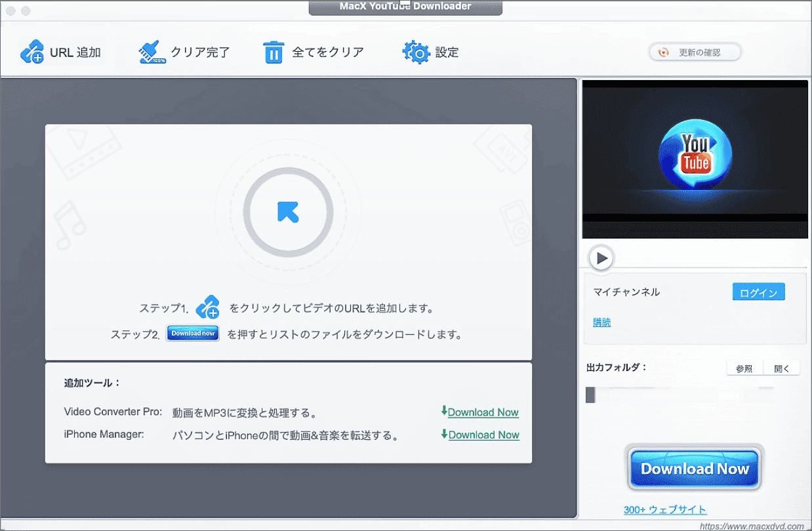Click the 参照 browse button for output folder

pos(744,368)
